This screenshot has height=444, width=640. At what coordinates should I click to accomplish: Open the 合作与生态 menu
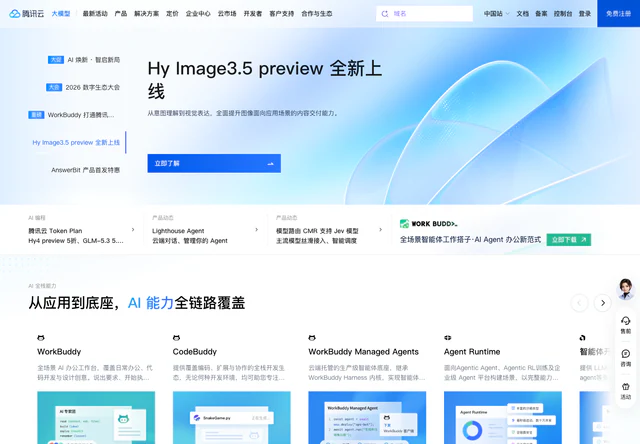pyautogui.click(x=317, y=13)
